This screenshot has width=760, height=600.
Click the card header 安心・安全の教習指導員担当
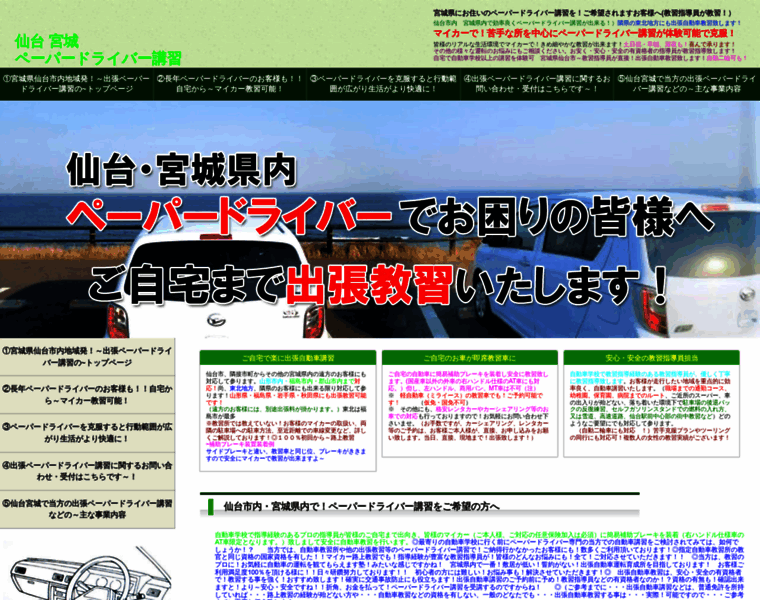(651, 358)
